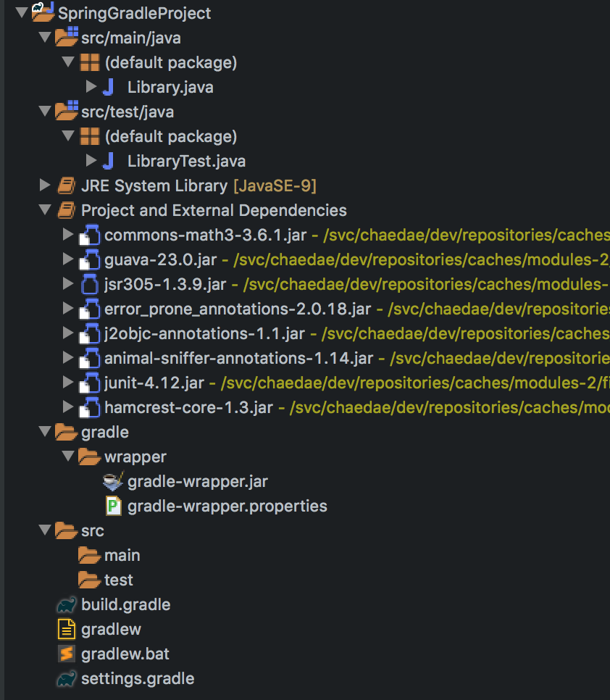Collapse the SpringGradleProject root node
This screenshot has height=700, width=610.
click(21, 13)
